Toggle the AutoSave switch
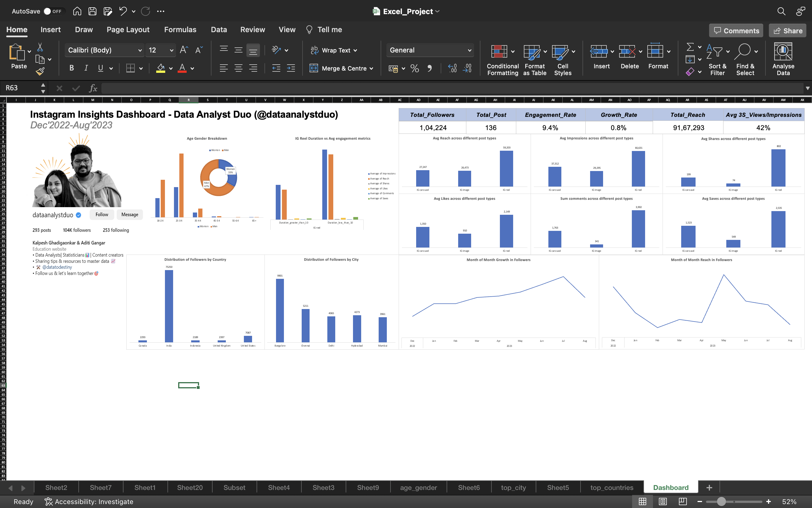 coord(53,11)
